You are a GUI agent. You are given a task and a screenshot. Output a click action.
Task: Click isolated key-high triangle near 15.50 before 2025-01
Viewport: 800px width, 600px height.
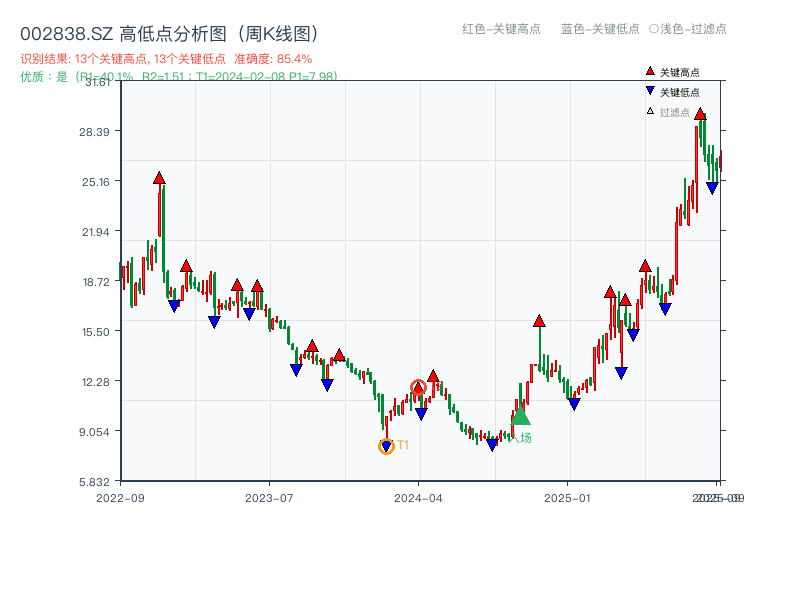(539, 321)
